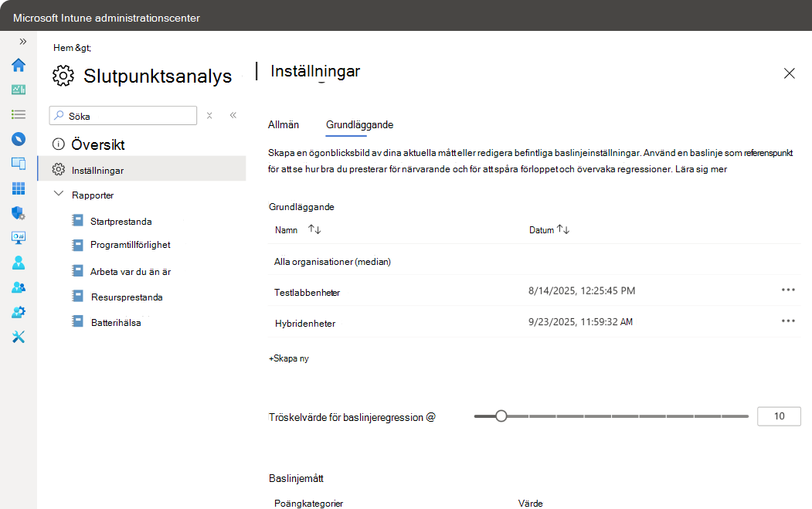Open the Home icon in left rail
The height and width of the screenshot is (509, 812).
[19, 65]
